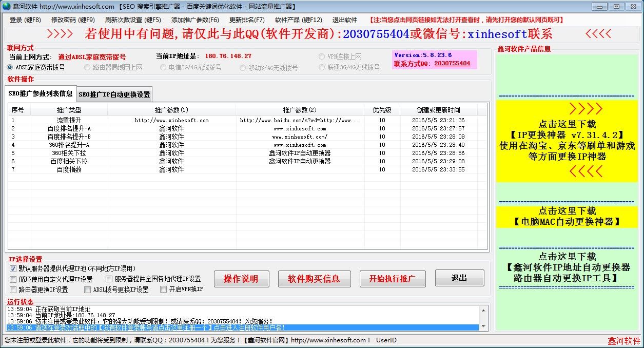Click the 操作说明 button

coord(241,279)
